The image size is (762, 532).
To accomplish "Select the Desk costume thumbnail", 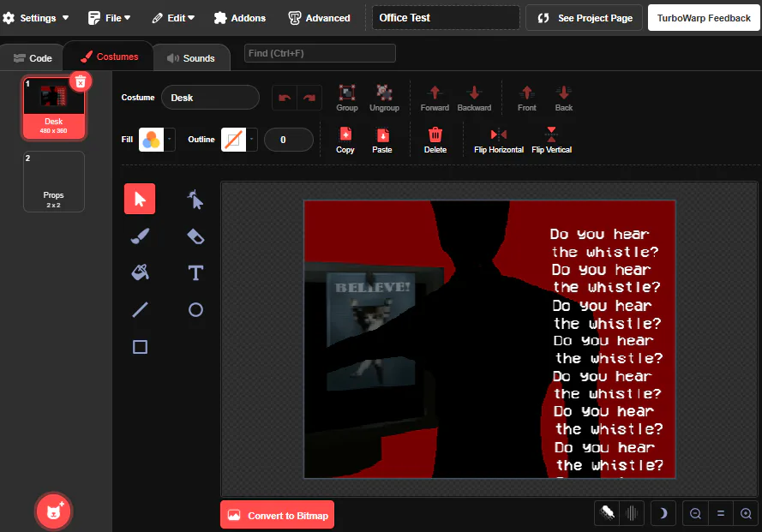I will pos(54,108).
